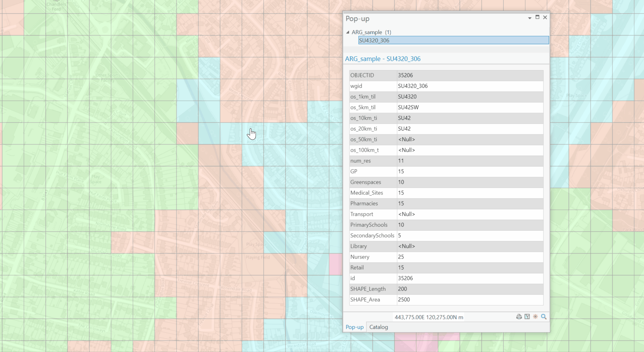The width and height of the screenshot is (644, 352).
Task: Click the select pop-up feature icon
Action: [x=527, y=316]
